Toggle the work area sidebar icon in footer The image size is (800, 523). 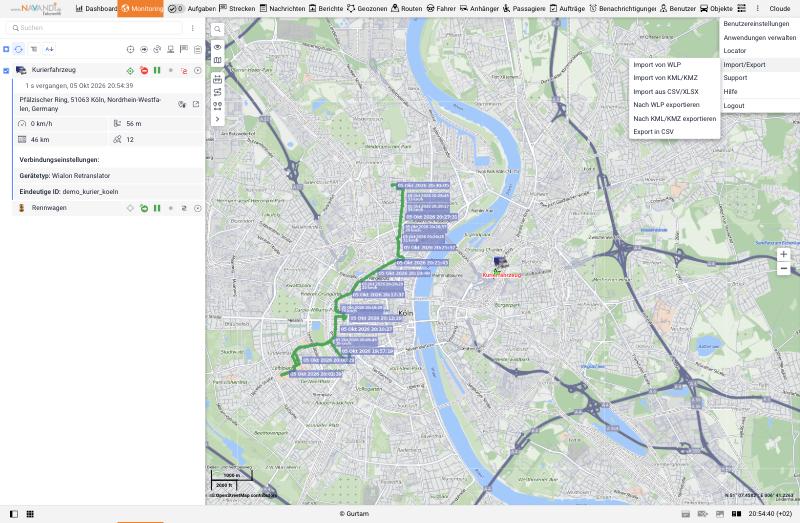(x=14, y=514)
